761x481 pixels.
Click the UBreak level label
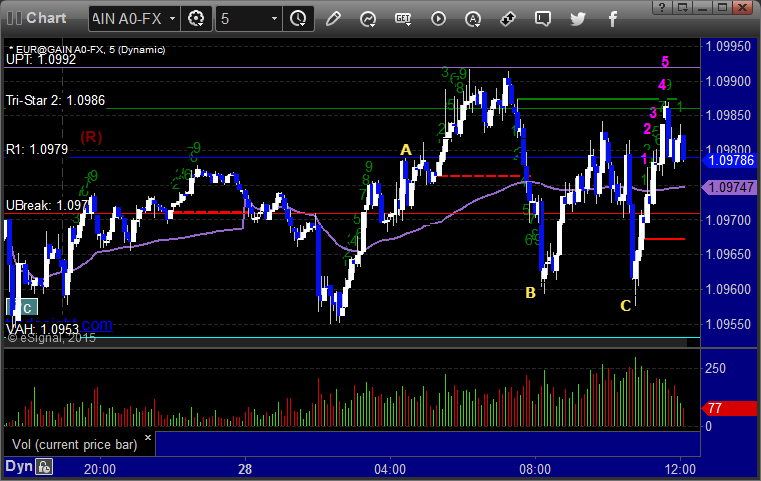coord(46,205)
